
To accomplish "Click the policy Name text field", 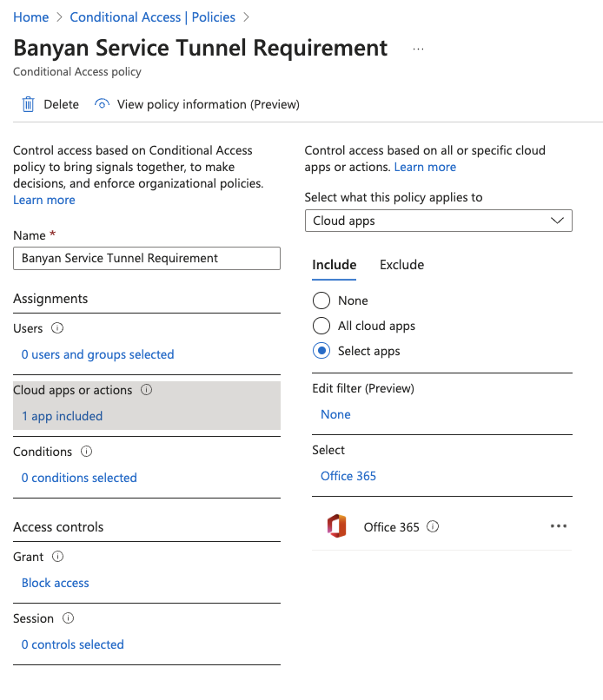I will point(147,258).
